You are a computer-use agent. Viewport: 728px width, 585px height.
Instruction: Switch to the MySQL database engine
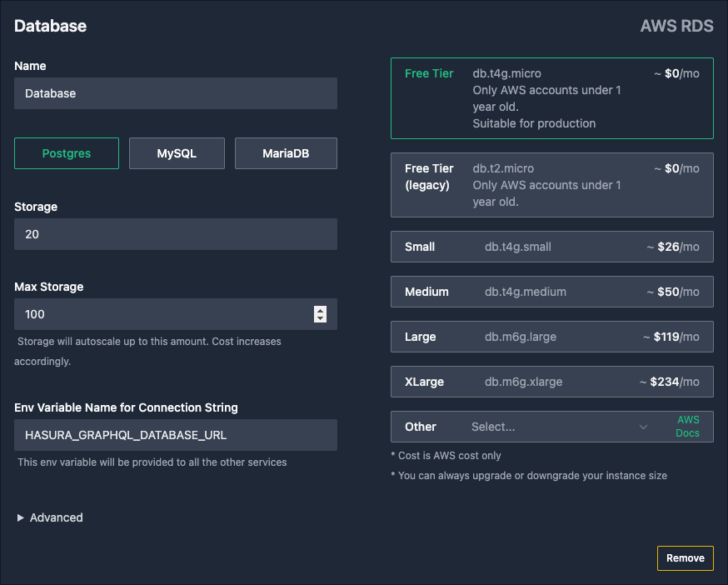(177, 153)
